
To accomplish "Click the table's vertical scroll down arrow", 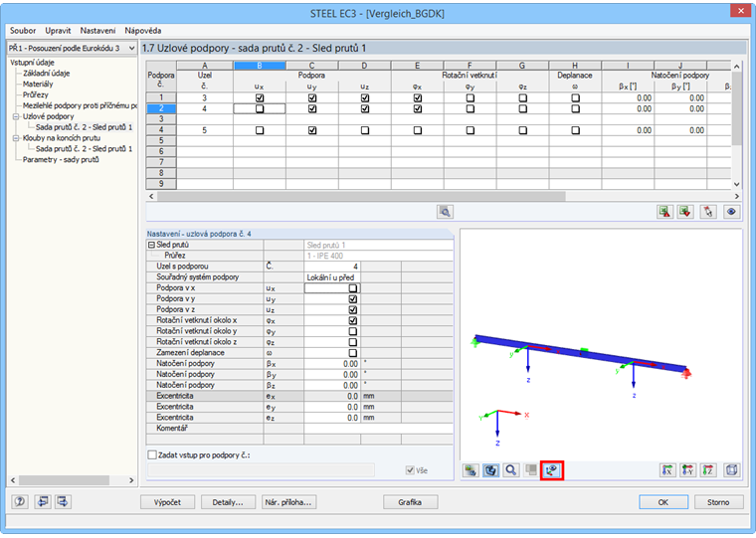I will (x=736, y=184).
